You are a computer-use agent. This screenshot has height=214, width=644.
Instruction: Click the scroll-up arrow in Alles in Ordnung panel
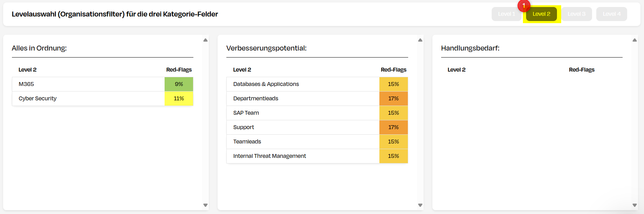pos(205,40)
